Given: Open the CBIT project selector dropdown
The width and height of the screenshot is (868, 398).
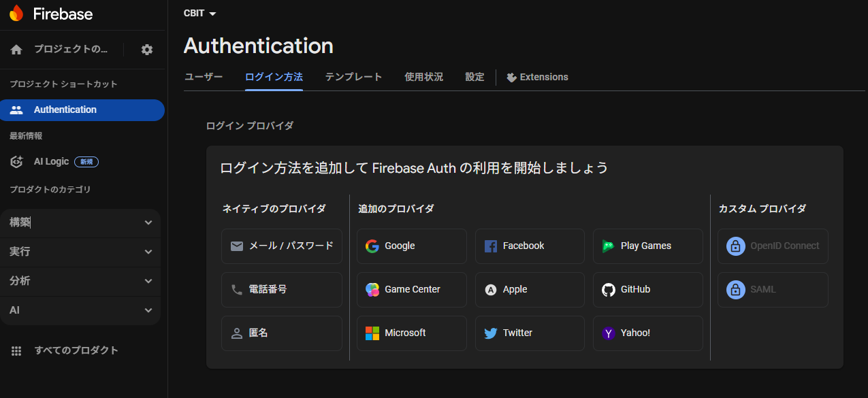Looking at the screenshot, I should pos(200,14).
